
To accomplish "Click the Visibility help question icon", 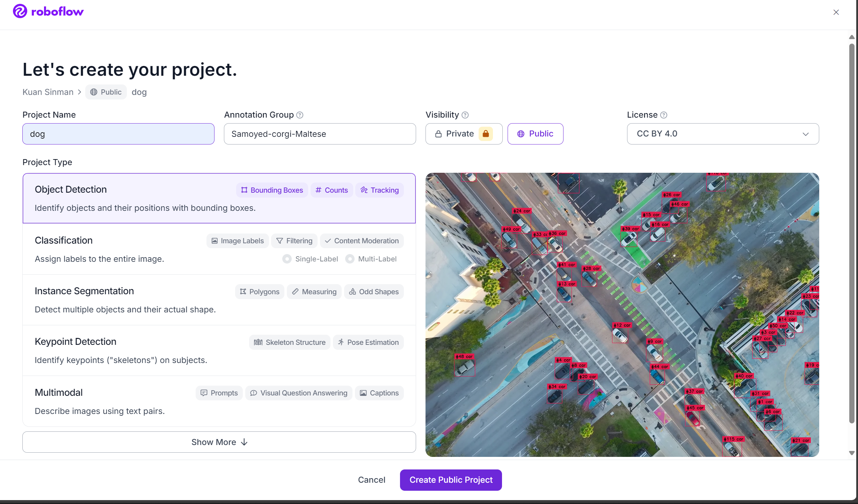I will (465, 115).
